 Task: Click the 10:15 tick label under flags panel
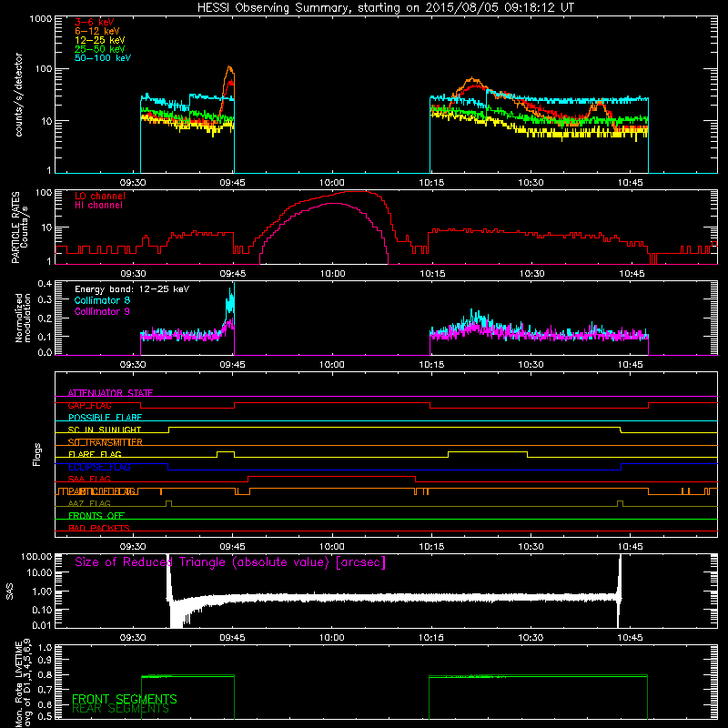coord(431,547)
